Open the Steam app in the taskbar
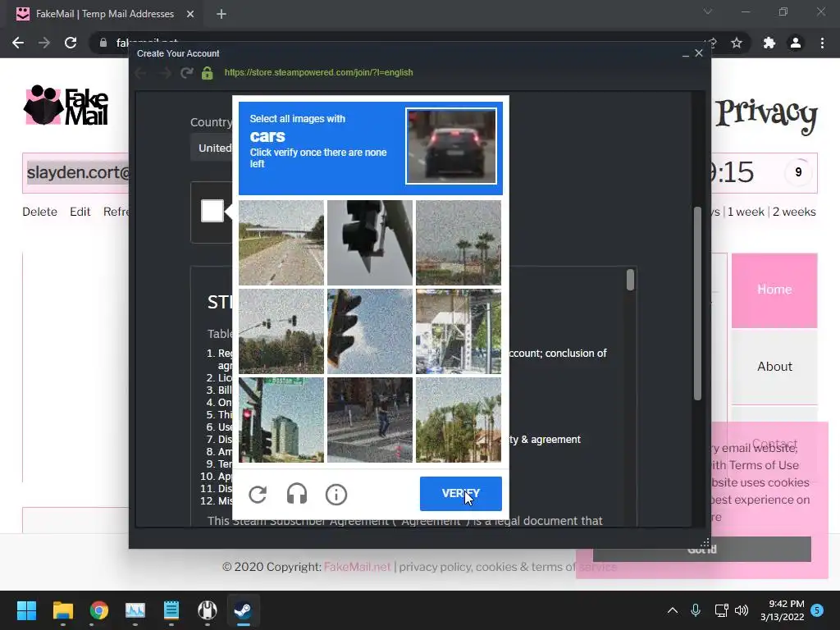Image resolution: width=840 pixels, height=630 pixels. coord(243,610)
